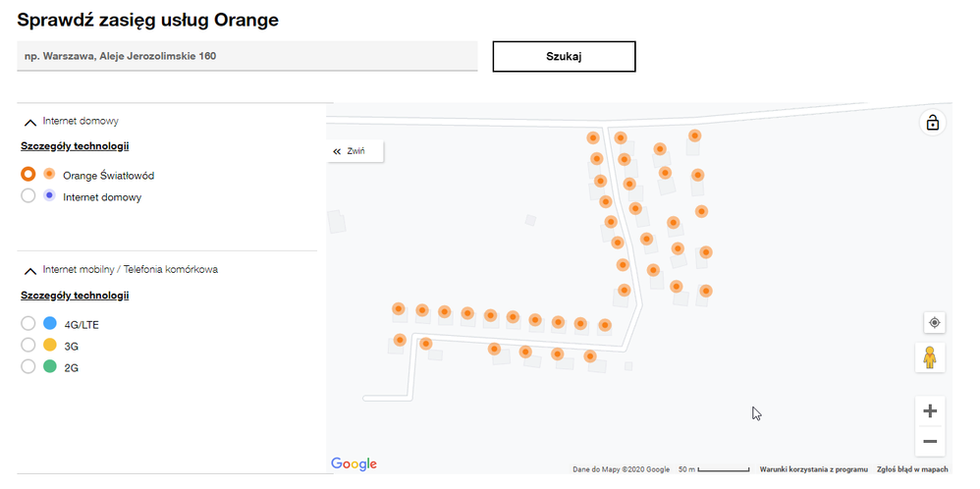
Task: Enable the 4G/LTE coverage option
Action: 28,323
